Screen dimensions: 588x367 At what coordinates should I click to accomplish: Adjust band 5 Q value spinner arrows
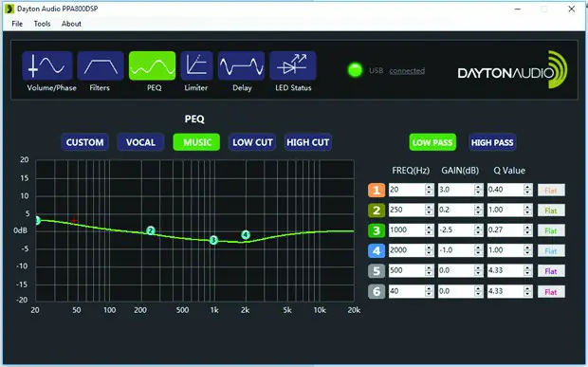(x=528, y=270)
